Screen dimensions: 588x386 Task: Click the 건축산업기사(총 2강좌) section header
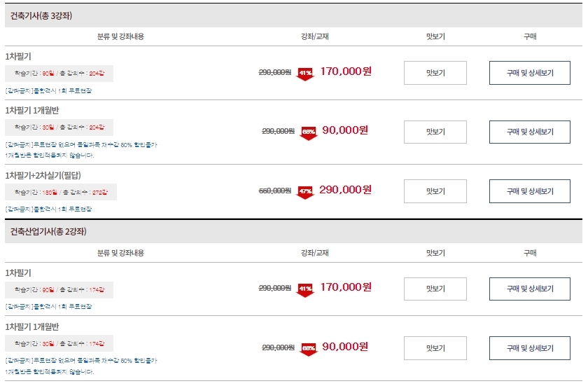click(293, 231)
